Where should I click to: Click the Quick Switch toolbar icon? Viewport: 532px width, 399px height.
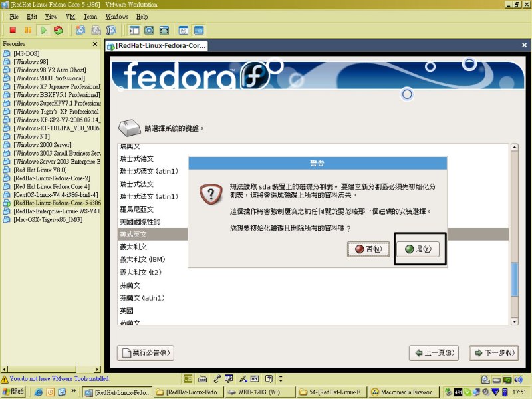164,30
